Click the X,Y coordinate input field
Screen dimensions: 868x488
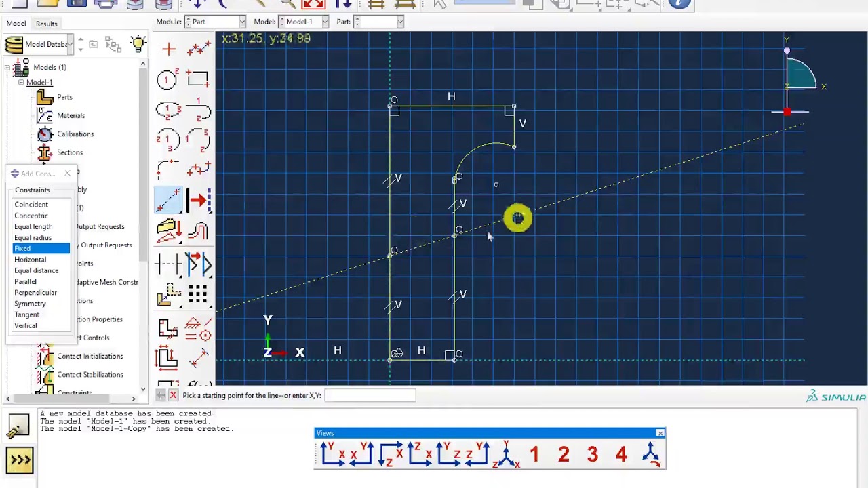coord(370,395)
